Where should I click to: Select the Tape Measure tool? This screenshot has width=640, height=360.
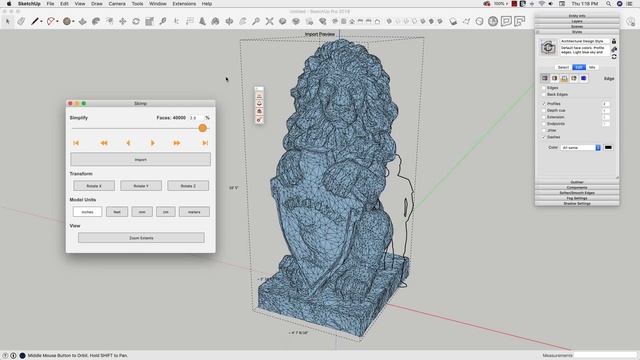[163, 21]
